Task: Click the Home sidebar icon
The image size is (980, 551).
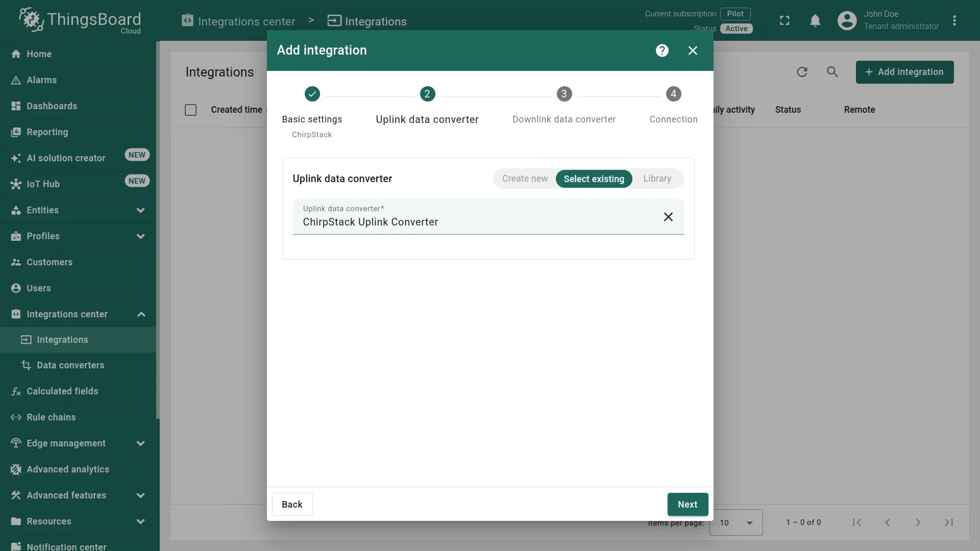Action: [x=16, y=54]
